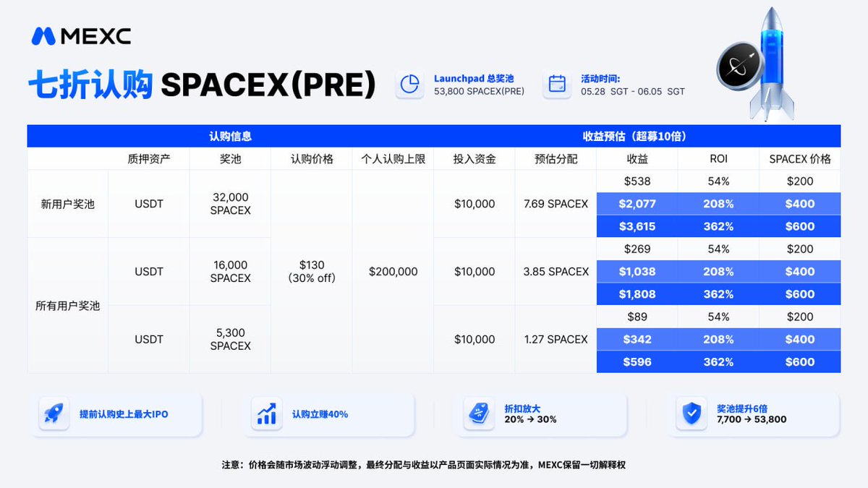The width and height of the screenshot is (868, 488).
Task: Click the 05.28 SGT - 06.05 SGT date
Action: 633,92
